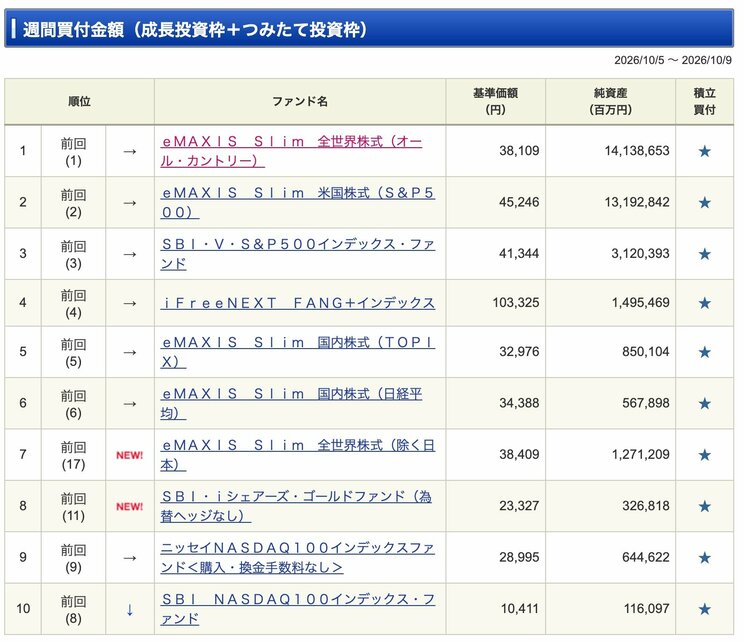Click NEW! badge in rank 8 row
The height and width of the screenshot is (642, 744).
pyautogui.click(x=130, y=506)
